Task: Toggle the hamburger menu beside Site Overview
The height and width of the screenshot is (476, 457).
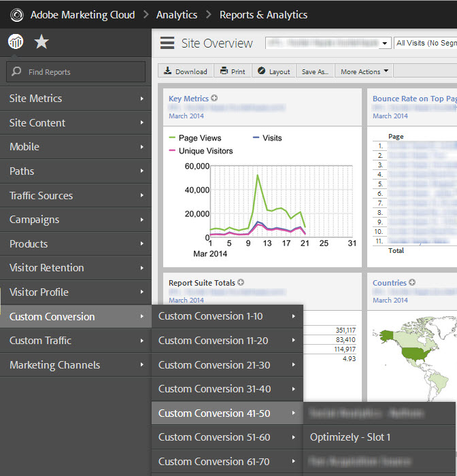Action: pyautogui.click(x=167, y=43)
